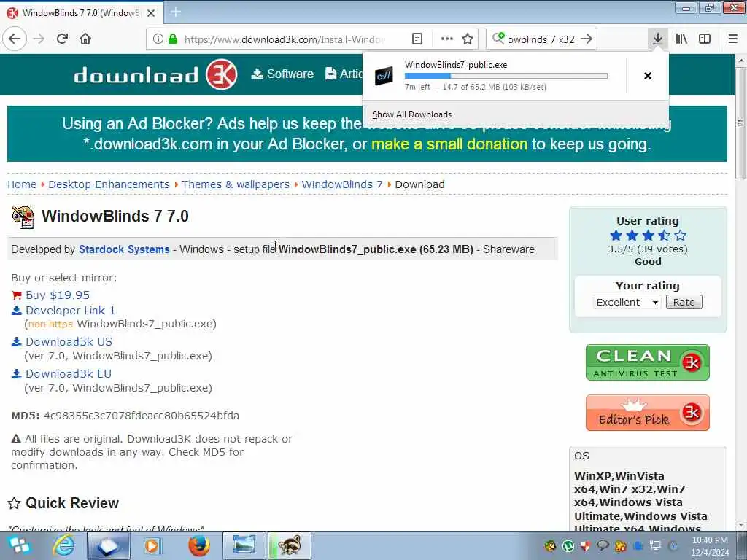Open the raccoon app taskbar icon
Image resolution: width=747 pixels, height=560 pixels.
(x=290, y=545)
